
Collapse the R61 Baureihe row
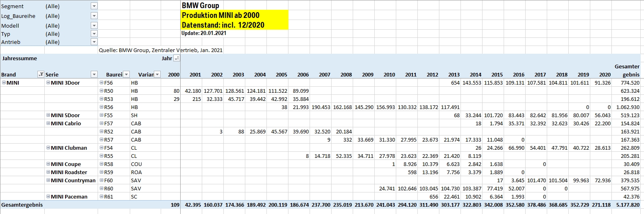(x=101, y=197)
